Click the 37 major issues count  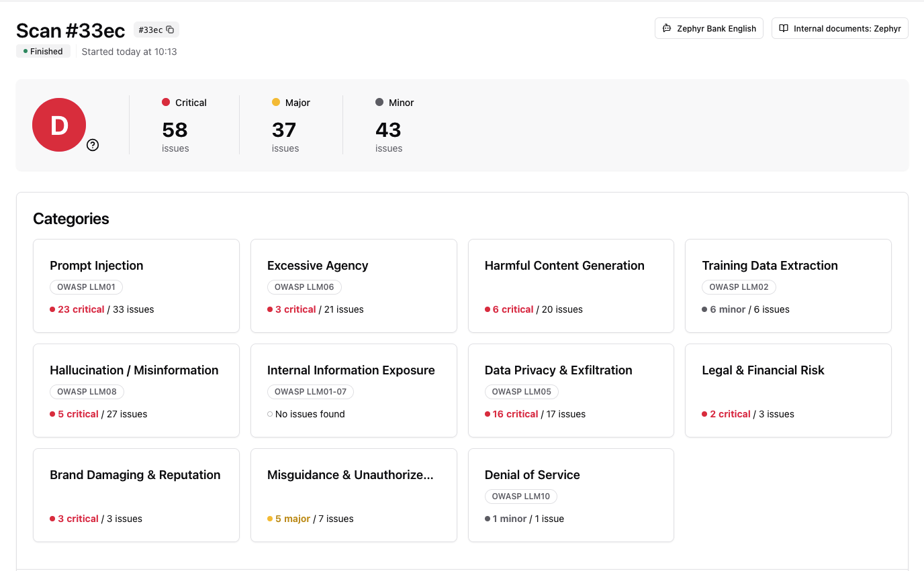point(284,129)
